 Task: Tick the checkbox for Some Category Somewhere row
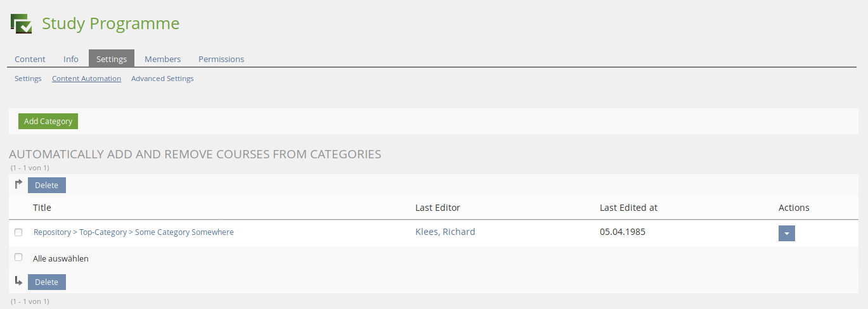18,232
